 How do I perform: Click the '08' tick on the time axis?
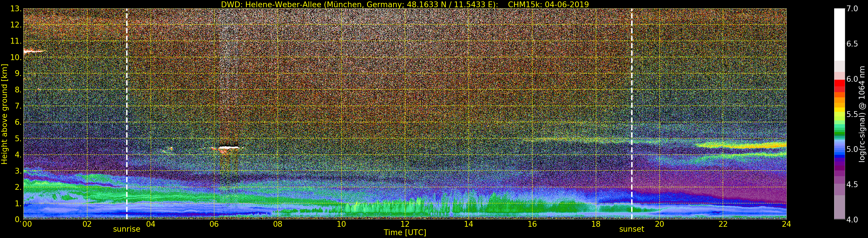pos(278,224)
